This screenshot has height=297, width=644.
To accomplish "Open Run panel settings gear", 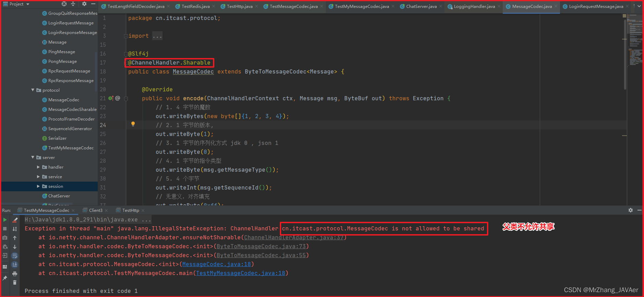I will (x=631, y=210).
